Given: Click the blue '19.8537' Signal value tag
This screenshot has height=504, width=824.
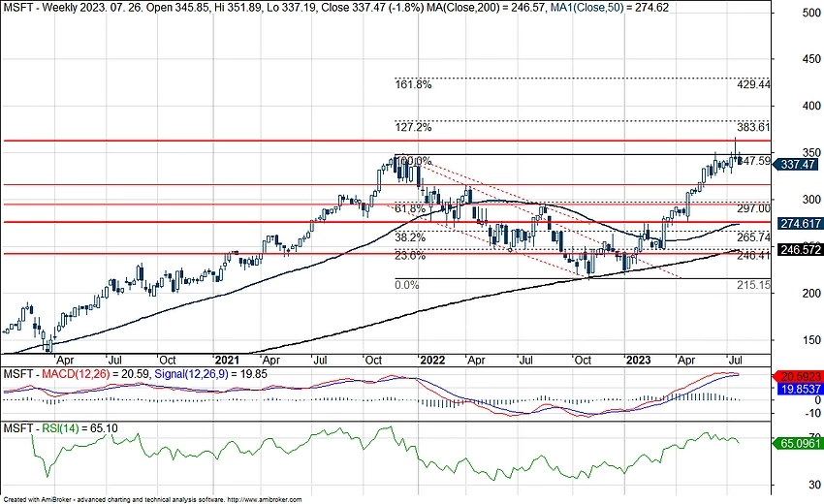Looking at the screenshot, I should [x=799, y=389].
